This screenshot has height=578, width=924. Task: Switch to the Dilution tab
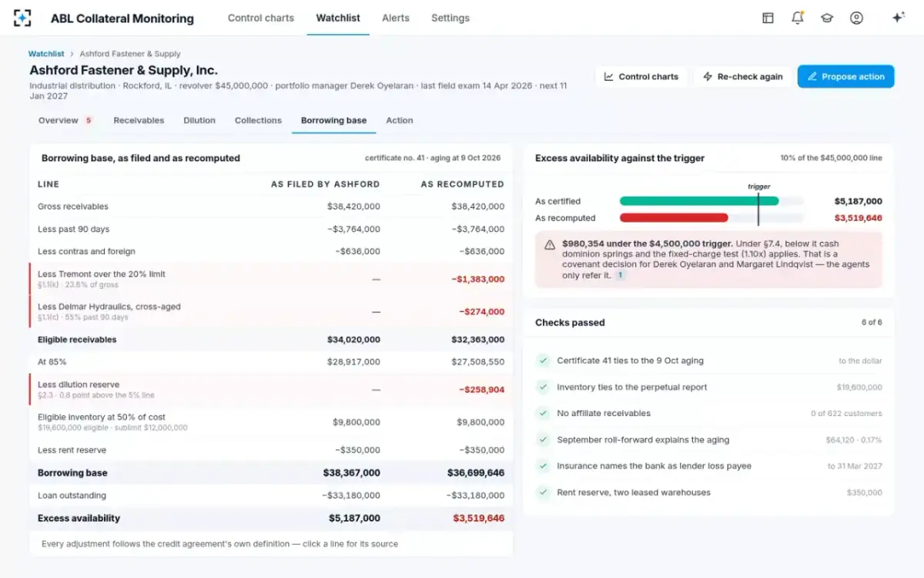point(199,120)
